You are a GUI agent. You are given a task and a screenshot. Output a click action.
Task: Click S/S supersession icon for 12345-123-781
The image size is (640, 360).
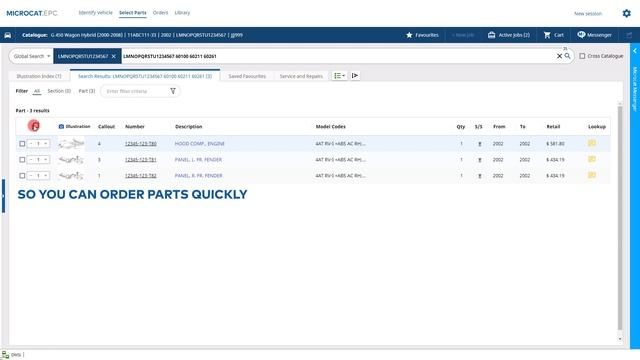[x=480, y=160]
